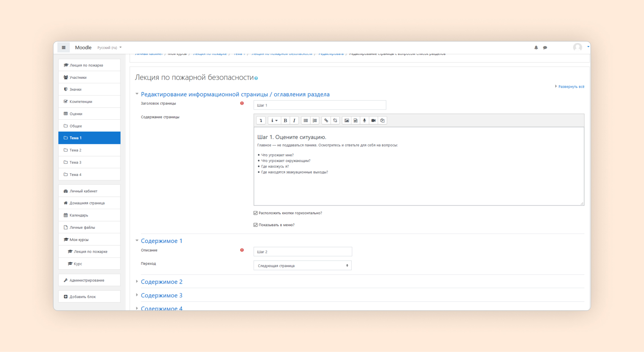
Task: Open the notifications bell
Action: pyautogui.click(x=536, y=48)
